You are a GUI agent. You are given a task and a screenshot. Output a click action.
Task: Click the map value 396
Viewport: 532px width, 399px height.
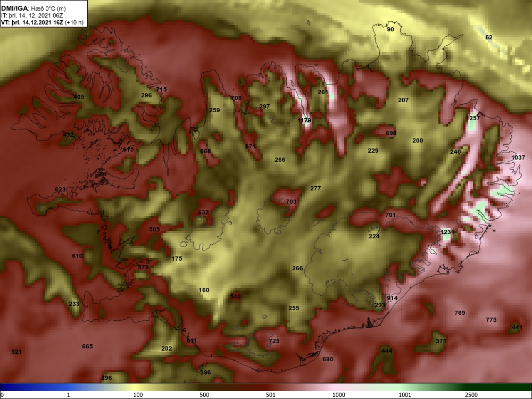point(205,372)
